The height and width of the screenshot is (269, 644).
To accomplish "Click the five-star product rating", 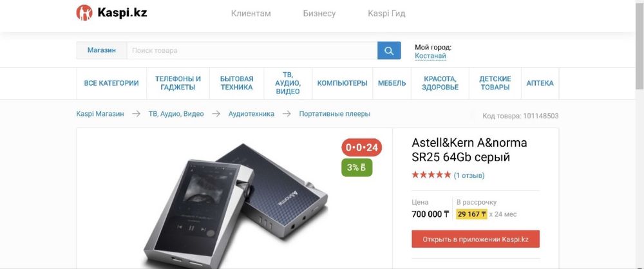I will point(431,175).
